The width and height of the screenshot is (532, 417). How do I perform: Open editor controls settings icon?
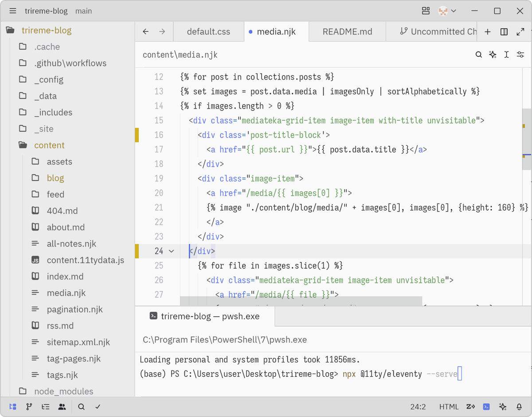[x=520, y=55]
